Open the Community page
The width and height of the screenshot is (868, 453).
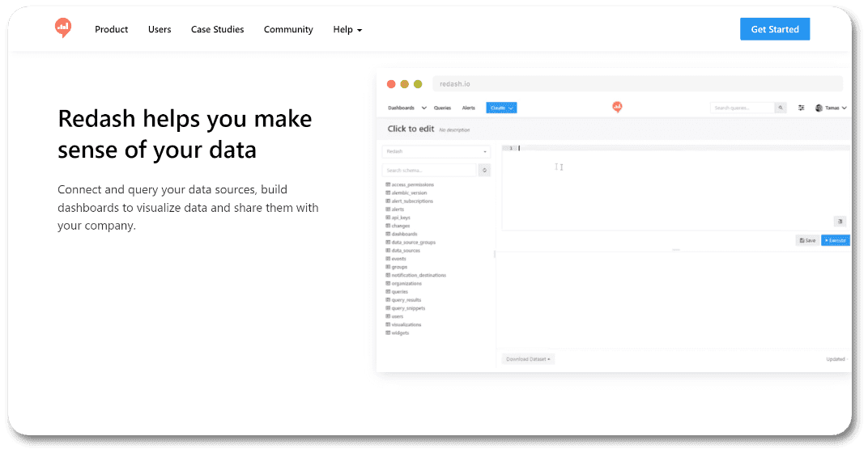[x=288, y=29]
